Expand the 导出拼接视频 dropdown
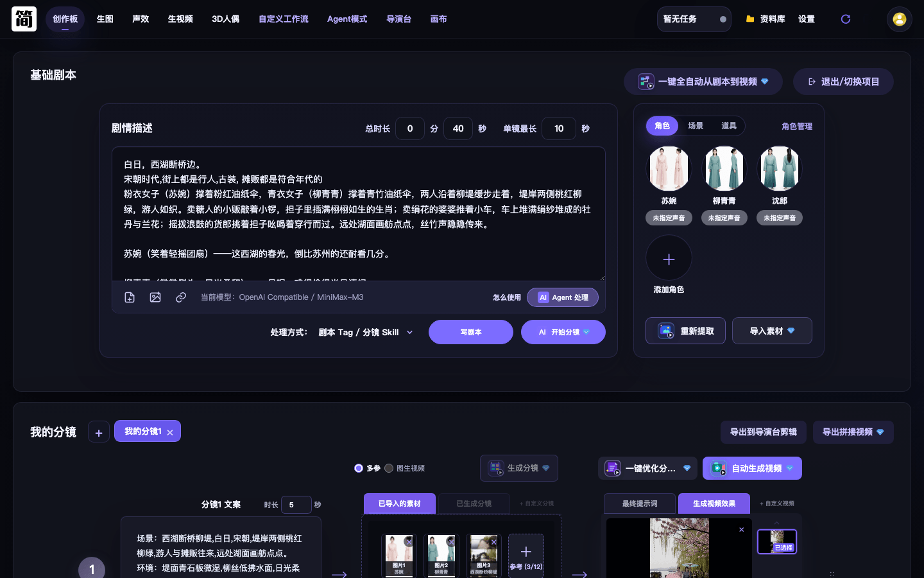 point(853,432)
